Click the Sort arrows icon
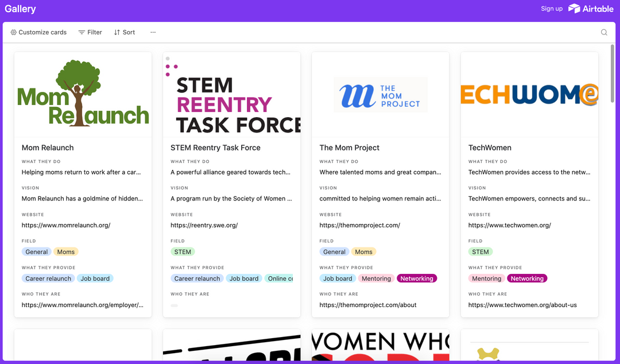Viewport: 620px width, 364px height. (x=117, y=32)
